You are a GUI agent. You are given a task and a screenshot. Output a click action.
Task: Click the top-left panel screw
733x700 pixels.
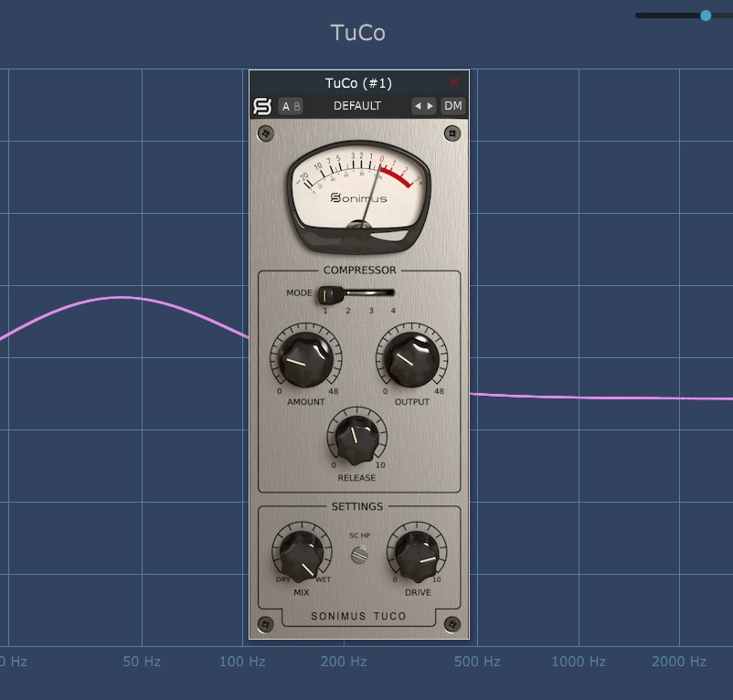(266, 133)
